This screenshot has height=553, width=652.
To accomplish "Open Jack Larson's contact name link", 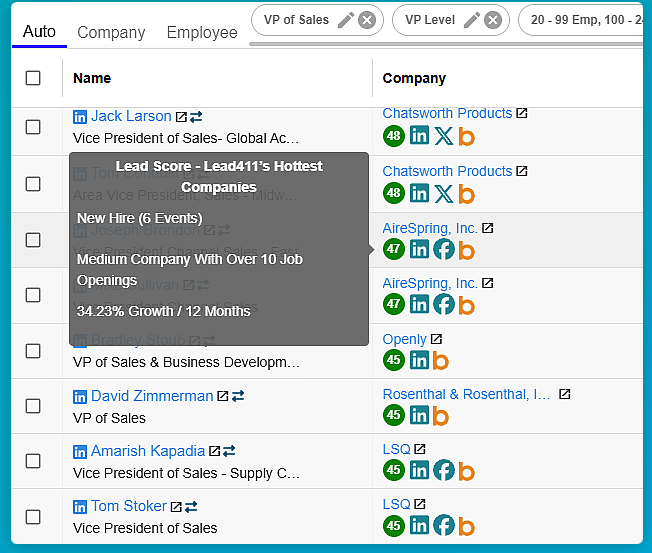I will pos(131,116).
